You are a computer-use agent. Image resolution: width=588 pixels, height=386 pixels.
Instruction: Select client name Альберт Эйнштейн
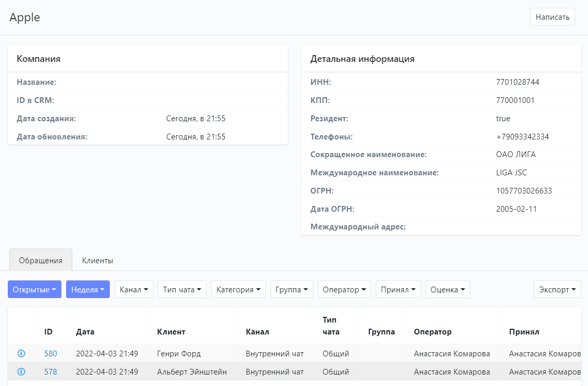point(192,372)
